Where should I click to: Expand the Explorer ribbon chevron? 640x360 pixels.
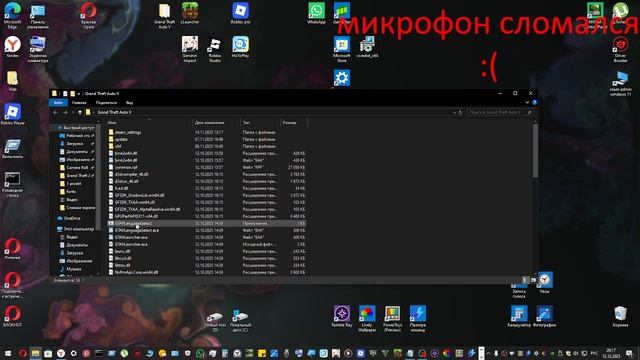(527, 102)
